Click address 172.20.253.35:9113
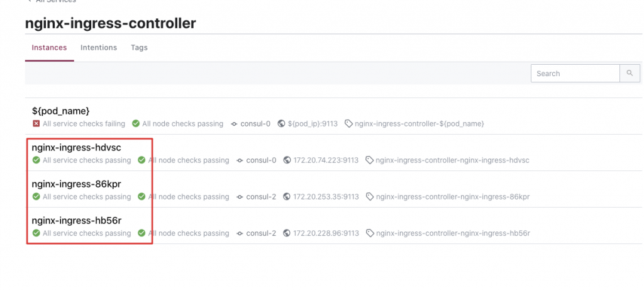644x290 pixels. tap(326, 197)
